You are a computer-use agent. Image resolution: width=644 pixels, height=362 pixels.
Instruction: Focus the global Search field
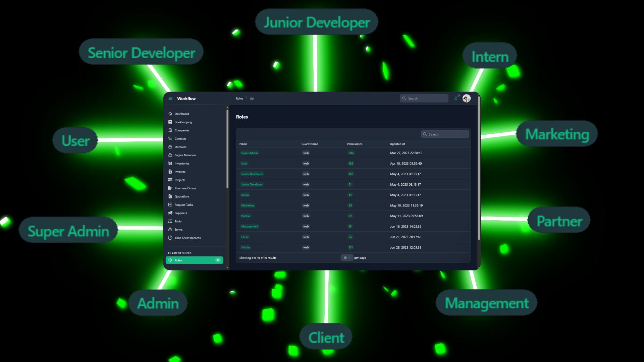424,99
